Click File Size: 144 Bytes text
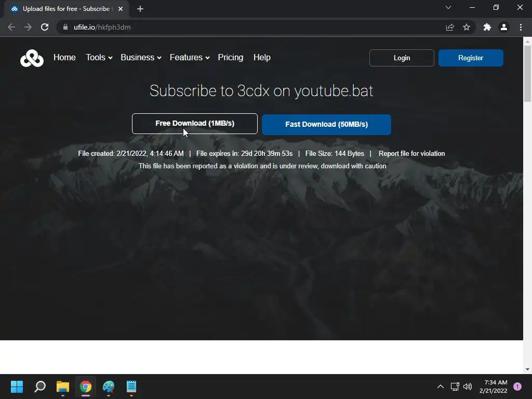The width and height of the screenshot is (532, 399). (x=335, y=153)
